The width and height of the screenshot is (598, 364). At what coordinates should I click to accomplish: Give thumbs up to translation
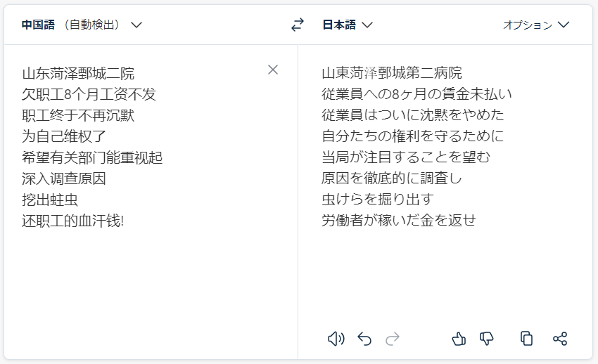point(459,339)
